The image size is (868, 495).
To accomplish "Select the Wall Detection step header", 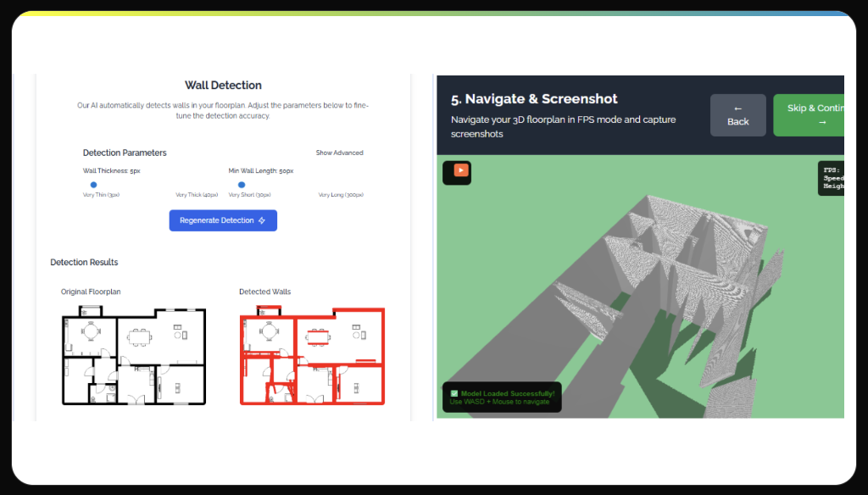I will click(x=223, y=85).
